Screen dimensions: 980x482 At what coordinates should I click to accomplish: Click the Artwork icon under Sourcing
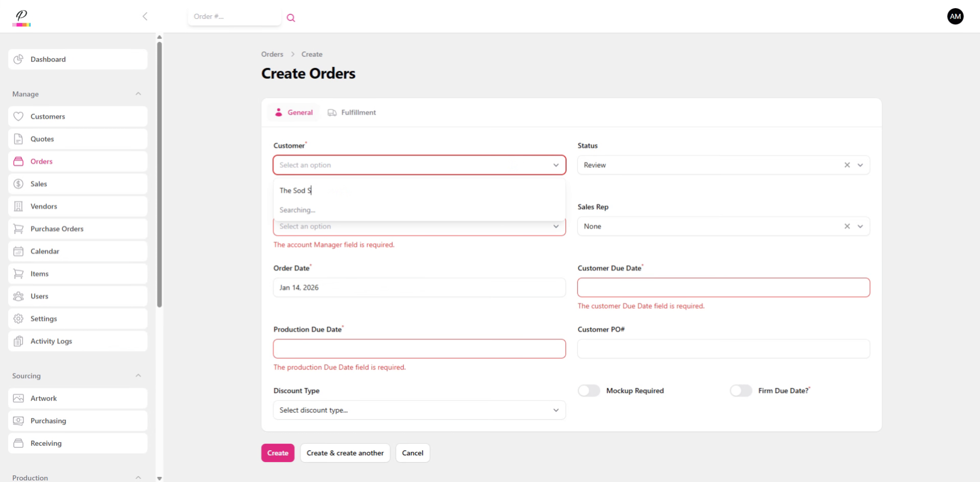click(x=18, y=398)
